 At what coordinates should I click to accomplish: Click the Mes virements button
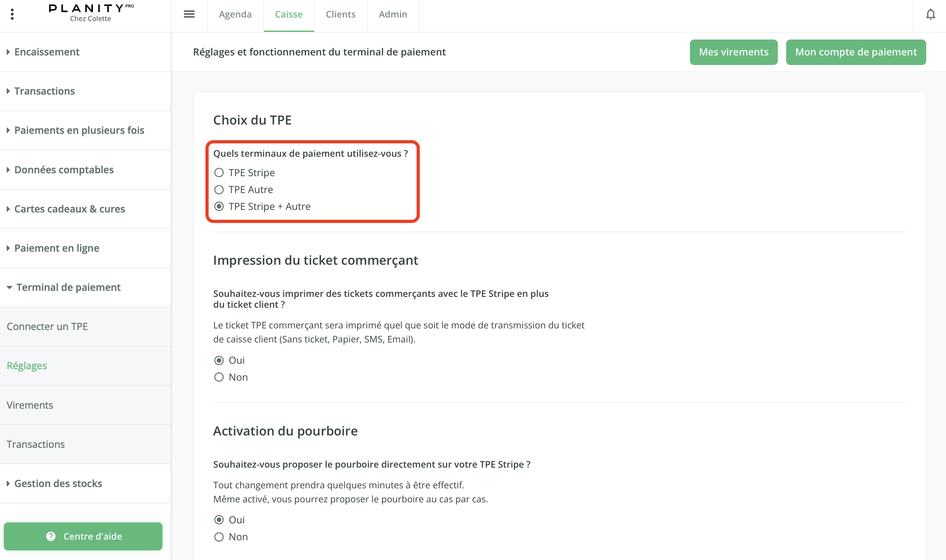tap(733, 52)
